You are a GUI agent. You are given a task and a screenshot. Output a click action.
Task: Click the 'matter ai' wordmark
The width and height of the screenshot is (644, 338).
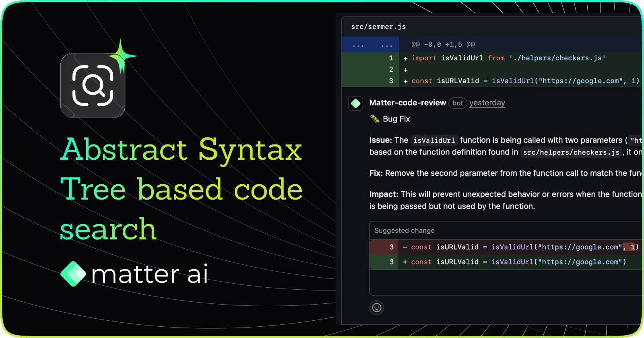coord(150,274)
